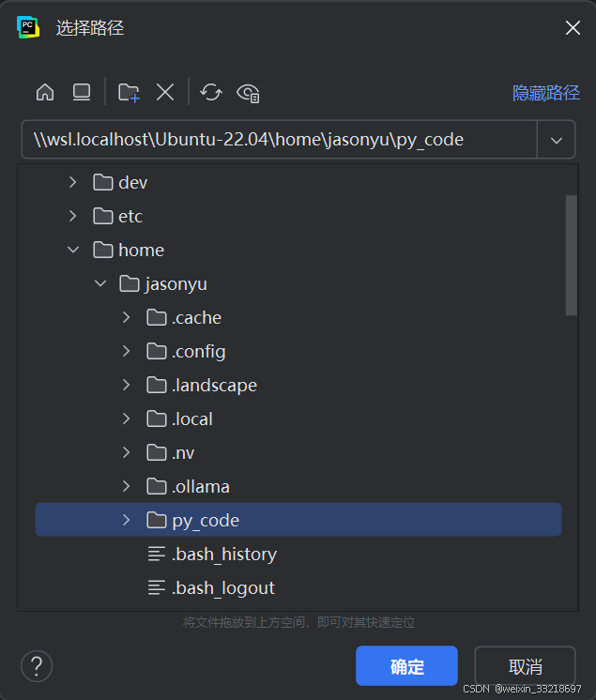596x700 pixels.
Task: Open the recent paths dropdown arrow
Action: coord(557,140)
